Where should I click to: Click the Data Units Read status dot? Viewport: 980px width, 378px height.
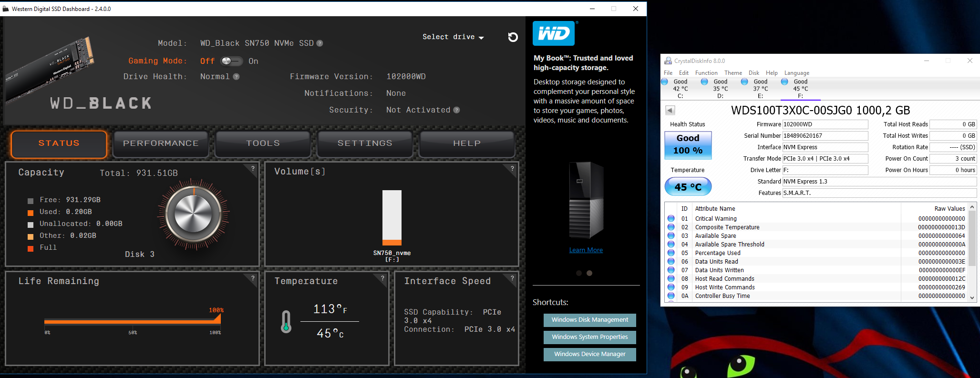(671, 262)
